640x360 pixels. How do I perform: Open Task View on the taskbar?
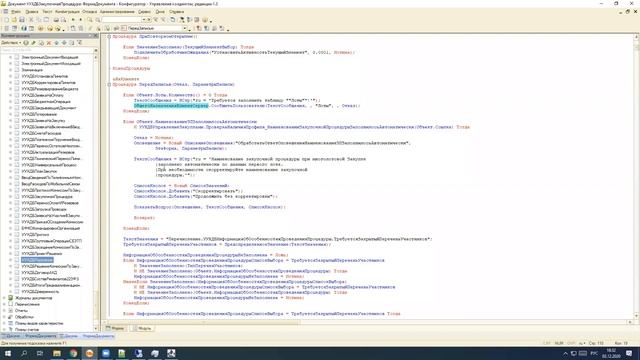40,353
